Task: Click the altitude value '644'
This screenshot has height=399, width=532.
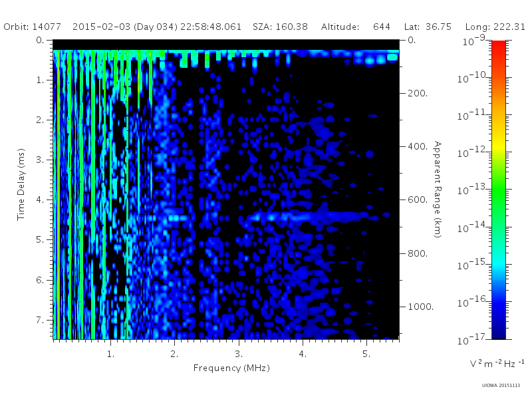Action: [x=382, y=27]
